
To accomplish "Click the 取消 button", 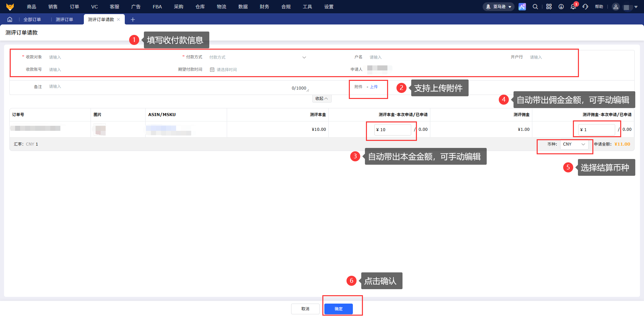I will (305, 309).
